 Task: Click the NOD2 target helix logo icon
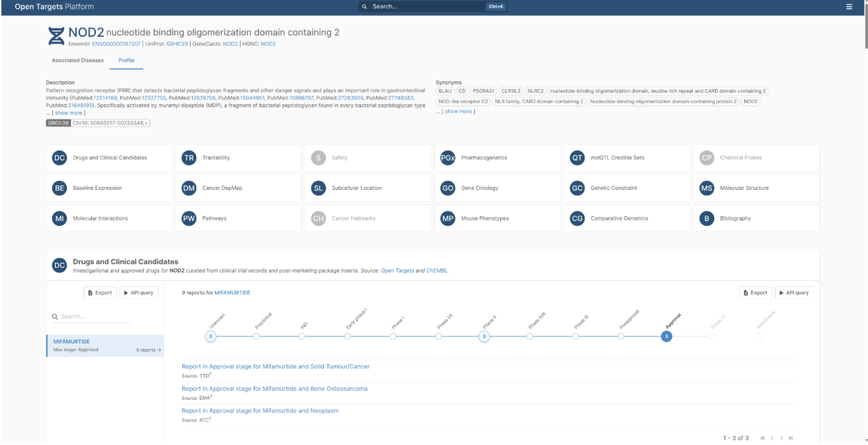click(56, 35)
